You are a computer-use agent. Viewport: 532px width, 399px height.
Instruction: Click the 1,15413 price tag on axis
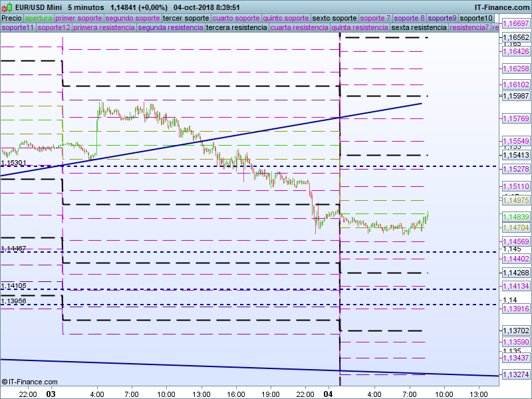point(516,155)
